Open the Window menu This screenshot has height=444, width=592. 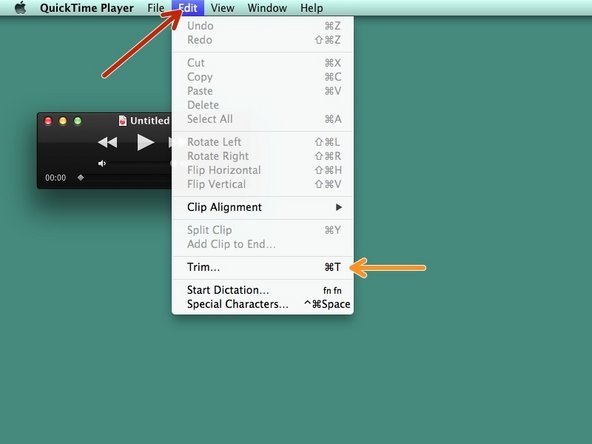point(267,8)
